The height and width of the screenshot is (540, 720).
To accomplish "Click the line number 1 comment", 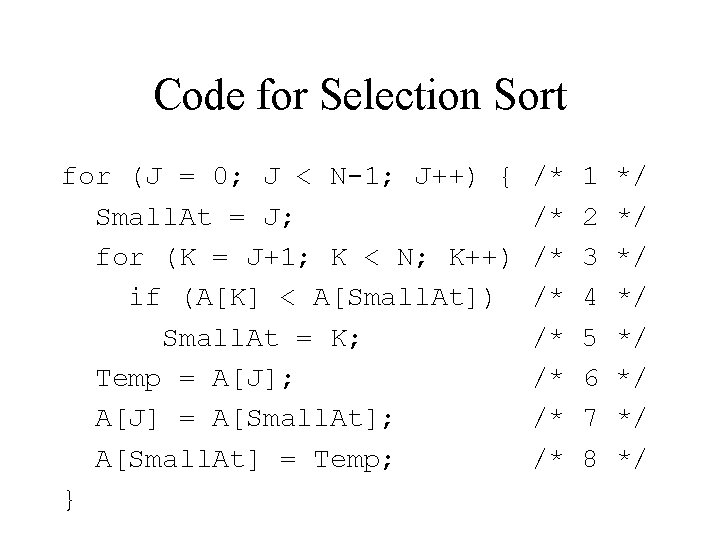I will pos(590,177).
